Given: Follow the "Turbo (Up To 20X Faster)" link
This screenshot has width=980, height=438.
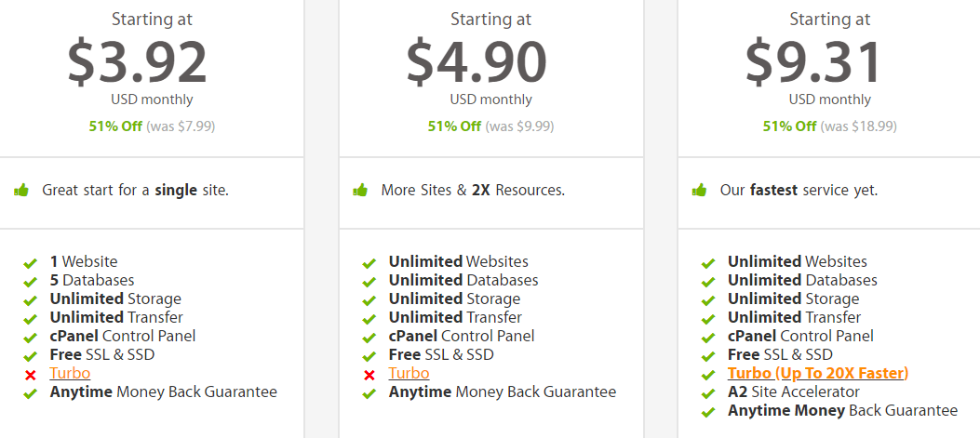Looking at the screenshot, I should pos(818,373).
